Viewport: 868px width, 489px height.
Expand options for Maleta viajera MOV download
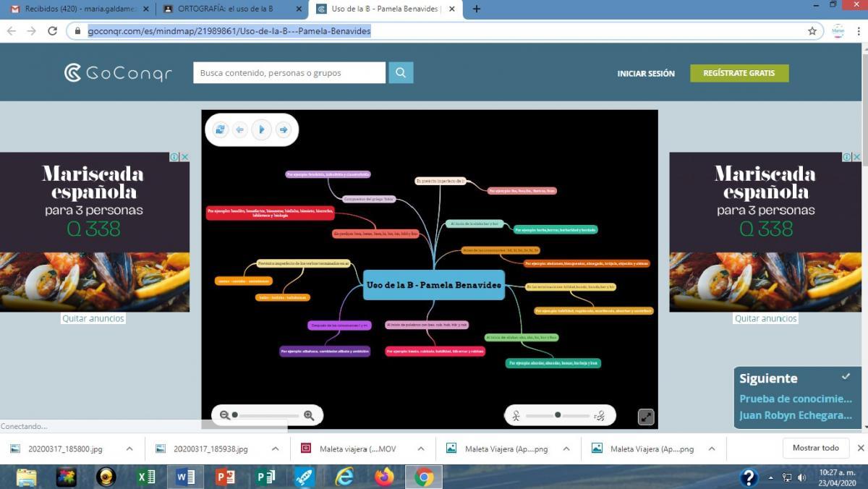pyautogui.click(x=420, y=448)
